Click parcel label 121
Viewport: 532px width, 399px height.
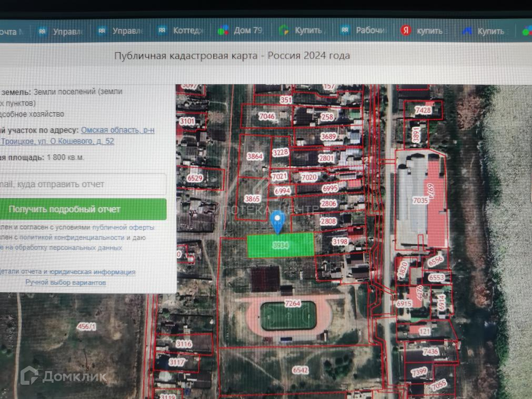[x=425, y=331]
